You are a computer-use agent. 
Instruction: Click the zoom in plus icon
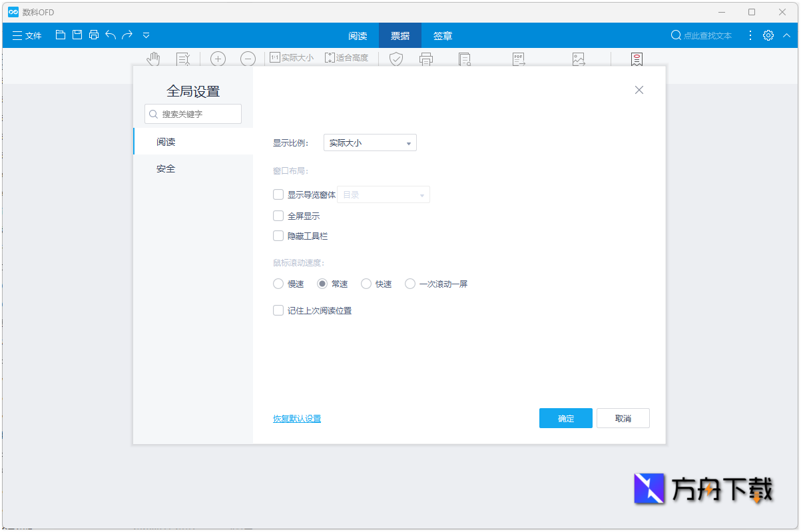(x=218, y=59)
